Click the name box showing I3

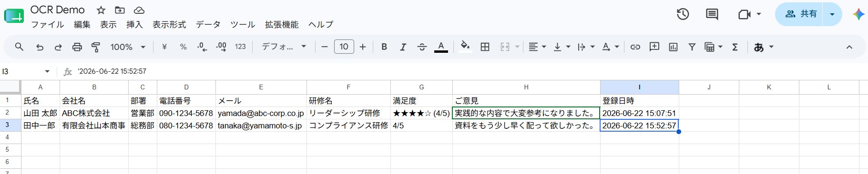coord(25,71)
